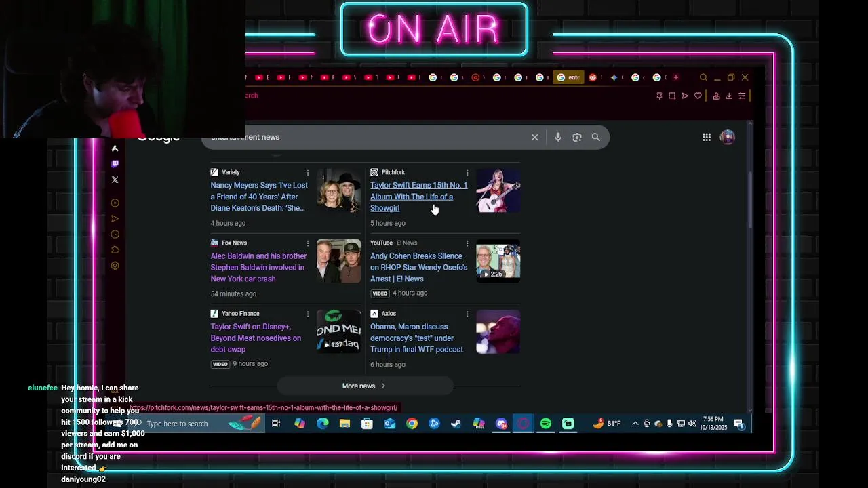The height and width of the screenshot is (488, 868).
Task: Open options menu for Yahoo Finance article
Action: tap(307, 314)
